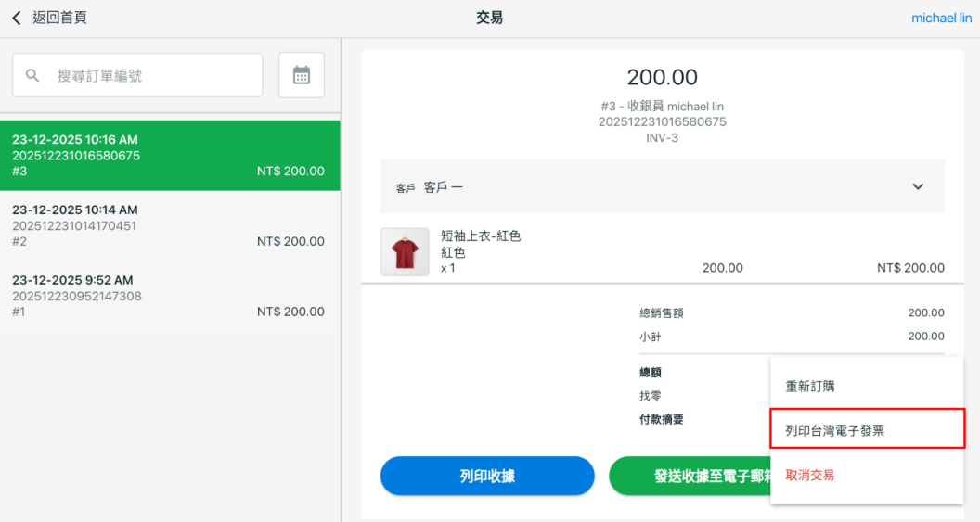
Task: Open the michael lin user link
Action: coord(941,18)
